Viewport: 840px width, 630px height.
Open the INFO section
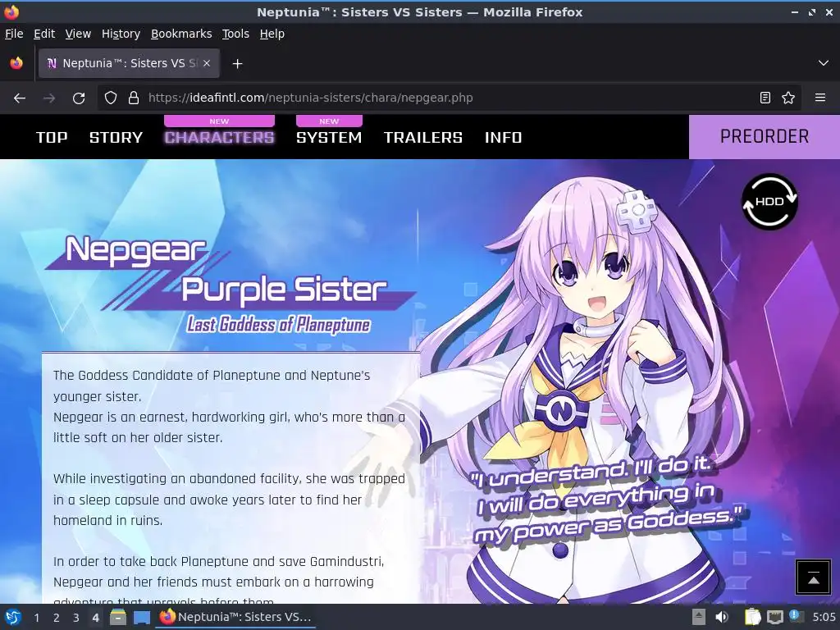503,138
